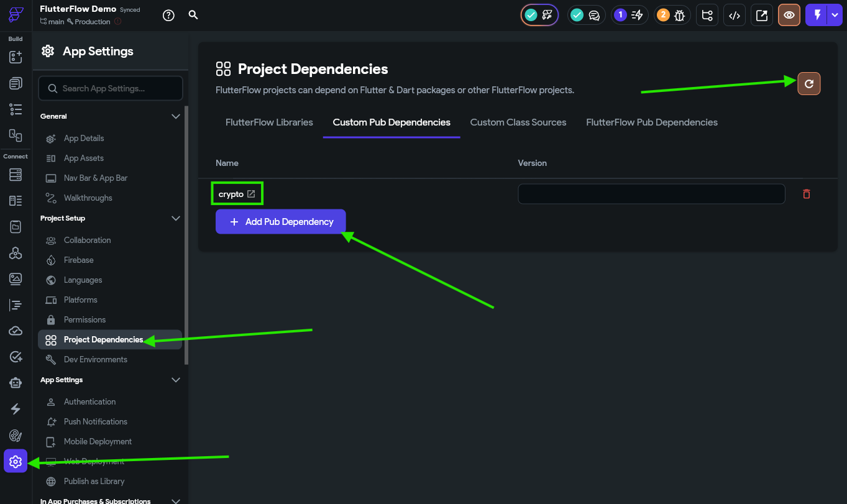The image size is (847, 504).
Task: Open Platforms settings
Action: coord(111,300)
